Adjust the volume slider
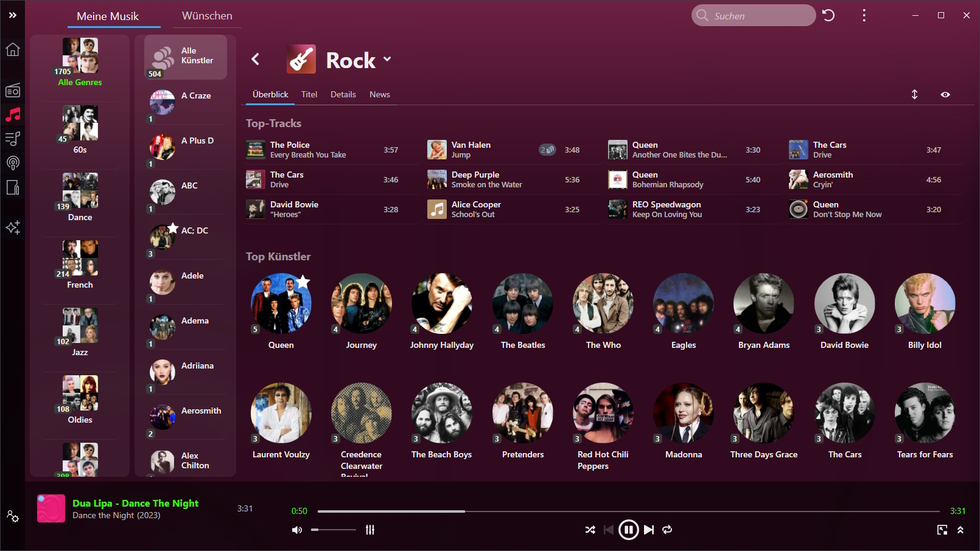Viewport: 980px width, 551px height. 333,530
